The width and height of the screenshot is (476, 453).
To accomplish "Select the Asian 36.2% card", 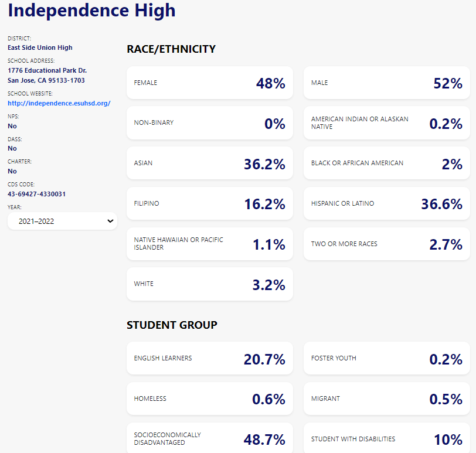I will click(209, 163).
